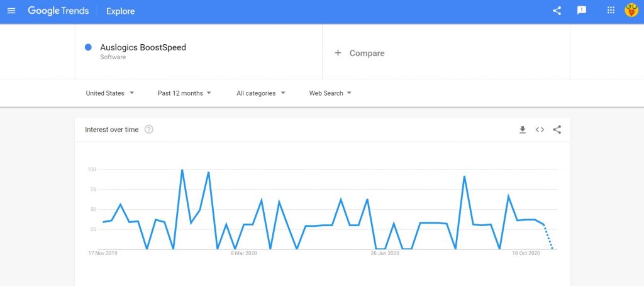The image size is (644, 286).
Task: Click the Auslogics BoostSpeed search term
Action: [x=143, y=47]
